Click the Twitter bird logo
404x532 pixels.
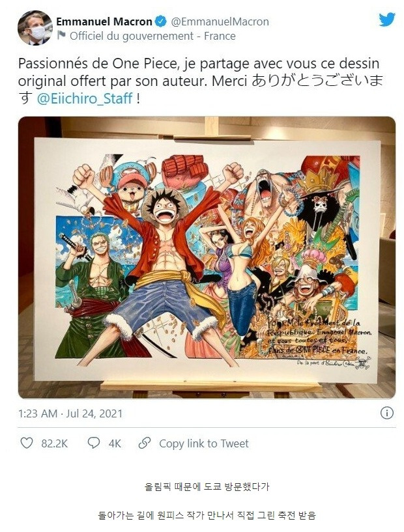(387, 20)
